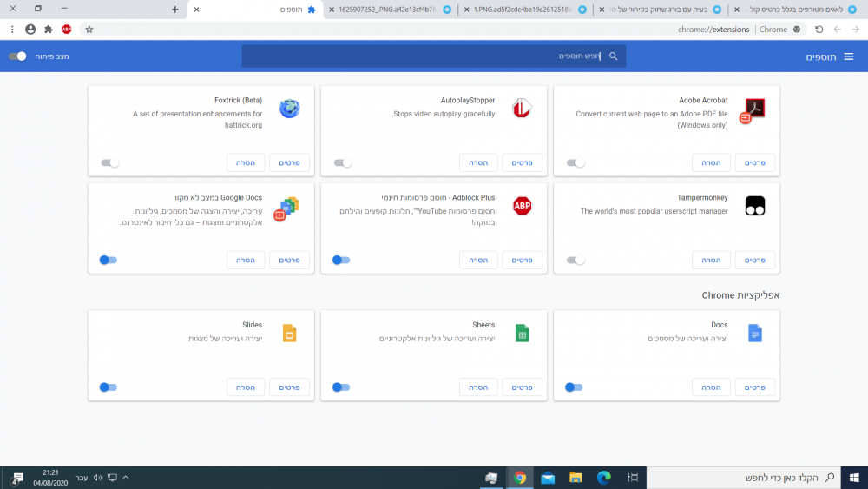
Task: Remove the Foxtrick (Beta) extension
Action: pyautogui.click(x=246, y=162)
